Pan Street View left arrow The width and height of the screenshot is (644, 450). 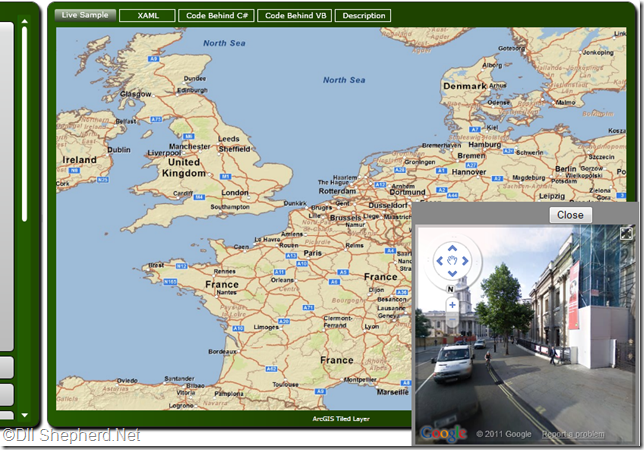tap(439, 261)
